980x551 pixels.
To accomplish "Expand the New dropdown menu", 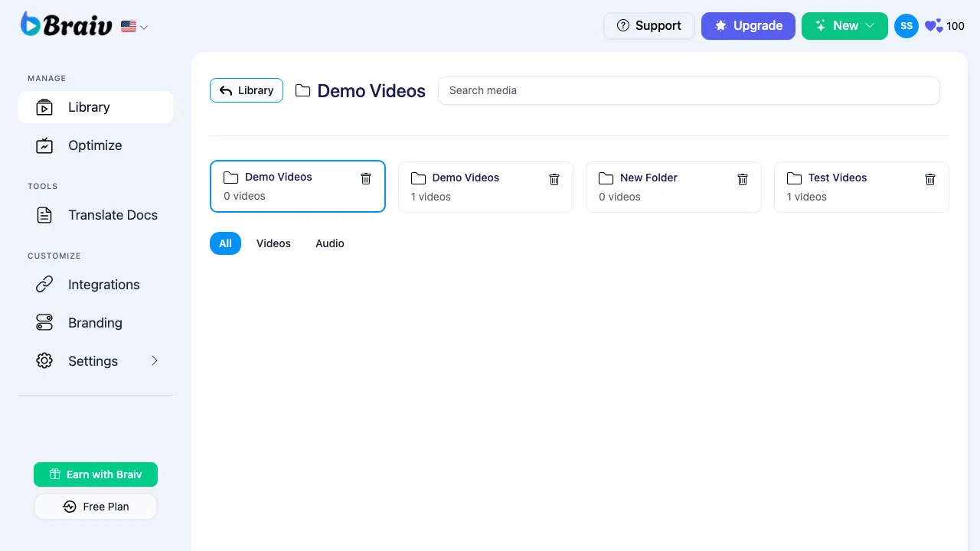I will (844, 25).
